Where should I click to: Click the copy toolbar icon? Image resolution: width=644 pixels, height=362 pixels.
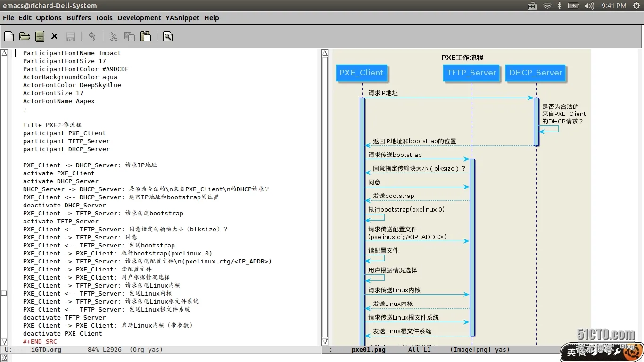[129, 36]
